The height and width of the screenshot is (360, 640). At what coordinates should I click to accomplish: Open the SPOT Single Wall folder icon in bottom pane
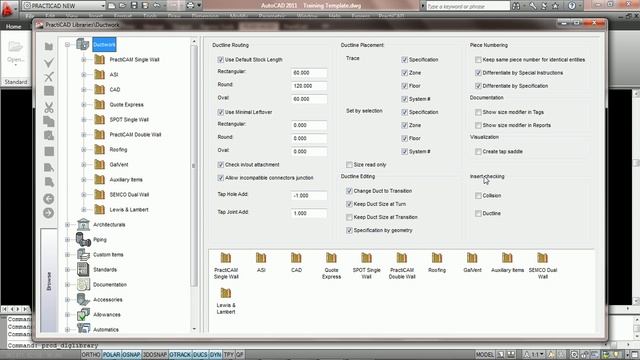coord(366,258)
